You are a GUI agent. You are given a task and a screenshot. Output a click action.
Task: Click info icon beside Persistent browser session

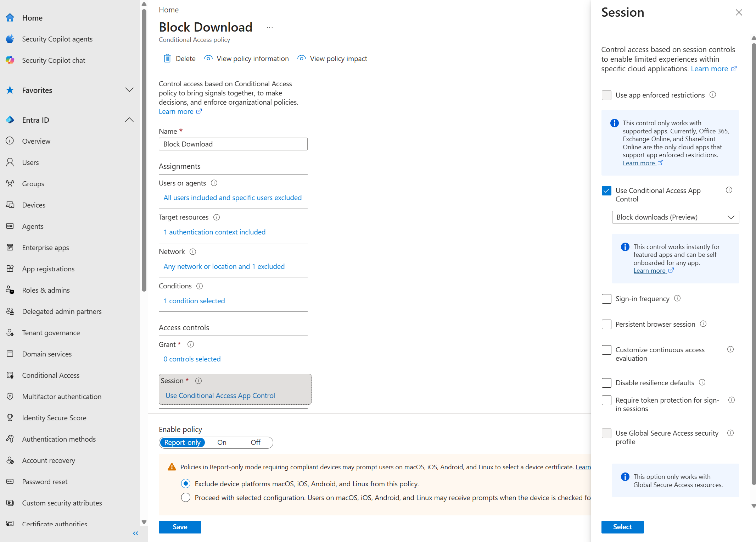click(x=703, y=324)
